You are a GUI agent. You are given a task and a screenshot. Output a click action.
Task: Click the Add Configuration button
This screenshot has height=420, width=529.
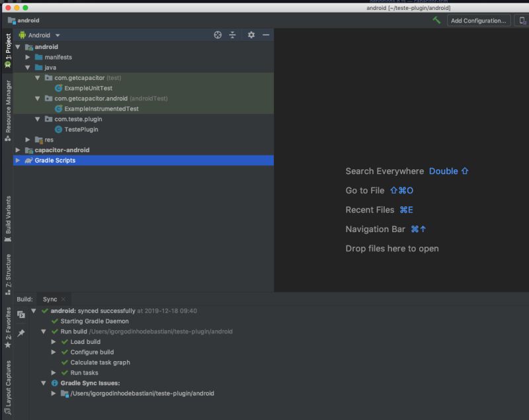click(479, 21)
